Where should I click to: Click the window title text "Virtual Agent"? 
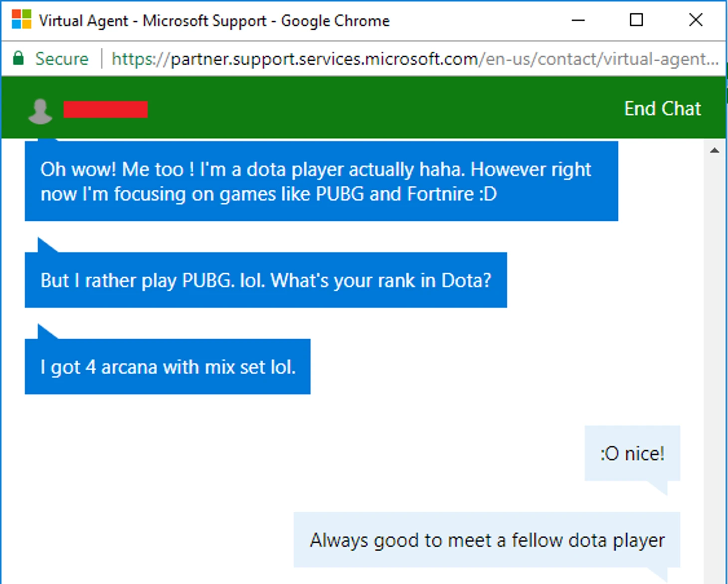point(83,21)
